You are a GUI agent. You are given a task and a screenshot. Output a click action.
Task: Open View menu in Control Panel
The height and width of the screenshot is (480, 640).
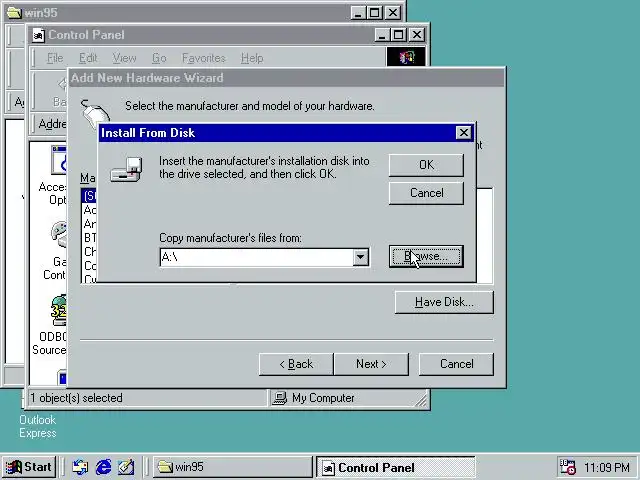[124, 58]
